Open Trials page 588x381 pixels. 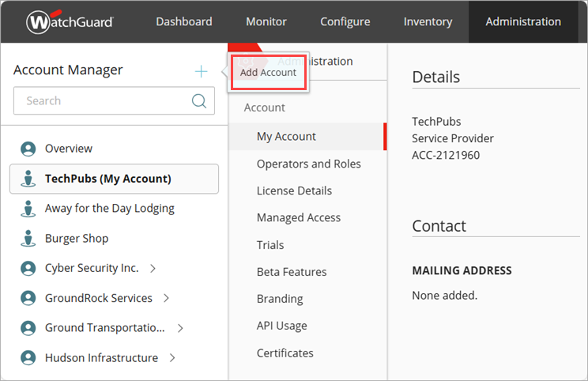[x=270, y=245]
